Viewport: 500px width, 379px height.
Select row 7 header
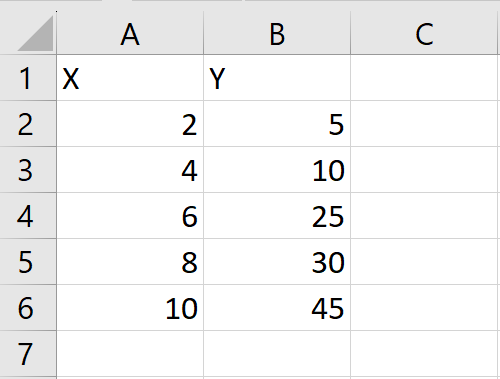tap(28, 354)
